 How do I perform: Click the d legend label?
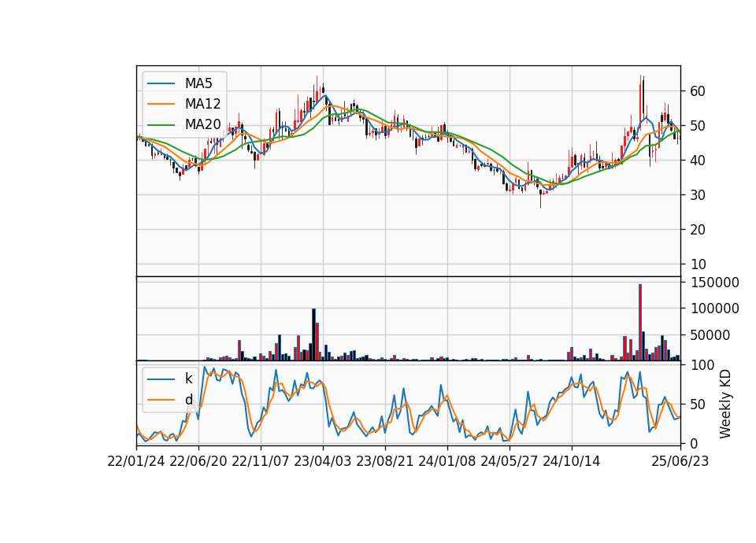pyautogui.click(x=188, y=400)
